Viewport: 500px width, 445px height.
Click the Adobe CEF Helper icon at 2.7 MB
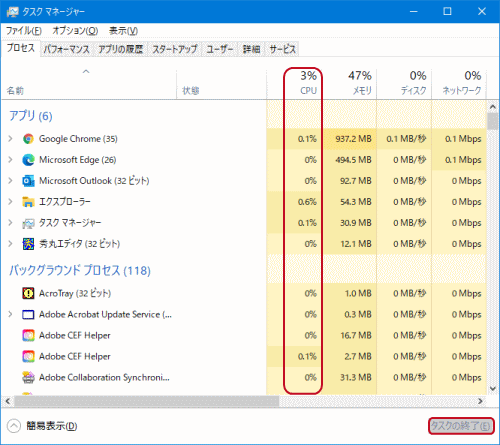pyautogui.click(x=28, y=356)
